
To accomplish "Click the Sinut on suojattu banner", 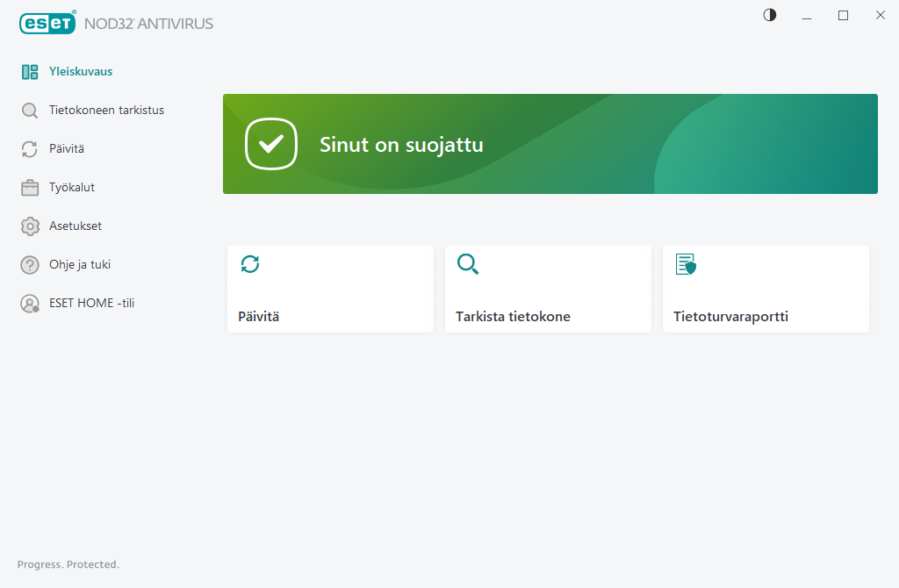I will click(550, 144).
